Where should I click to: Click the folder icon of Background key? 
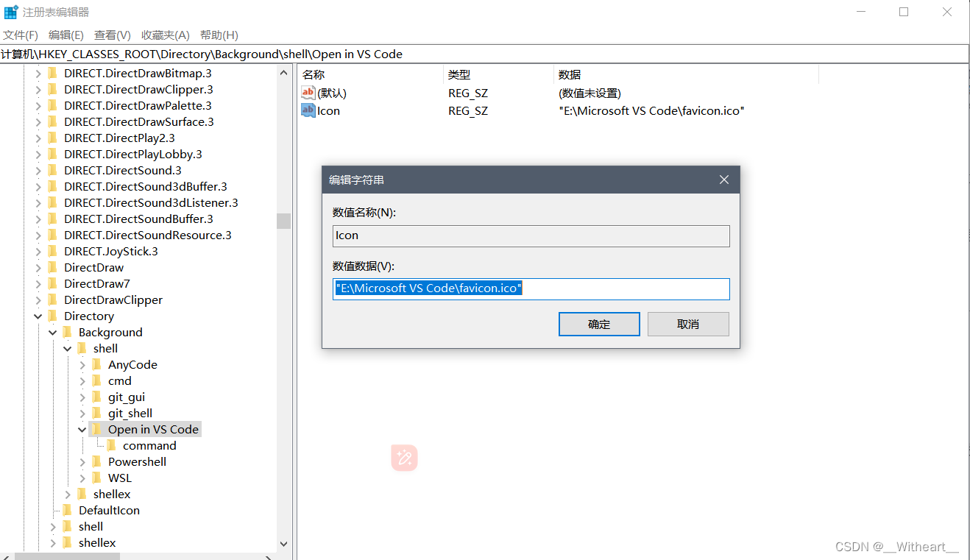(x=67, y=332)
